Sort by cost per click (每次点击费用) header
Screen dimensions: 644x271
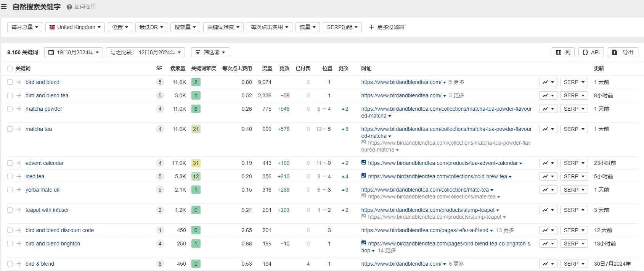pyautogui.click(x=237, y=69)
